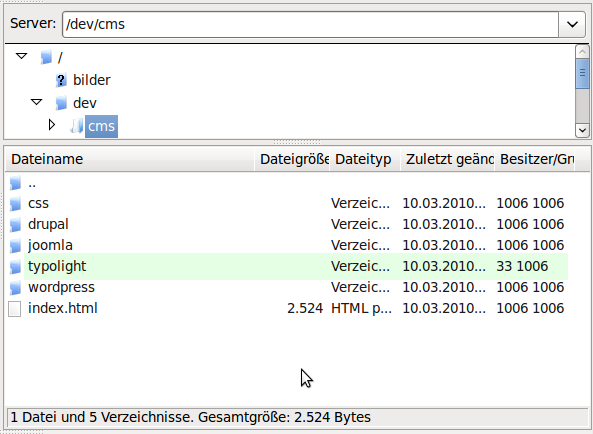Viewport: 593px width, 434px height.
Task: Sort by Dateityp column header
Action: (x=365, y=159)
